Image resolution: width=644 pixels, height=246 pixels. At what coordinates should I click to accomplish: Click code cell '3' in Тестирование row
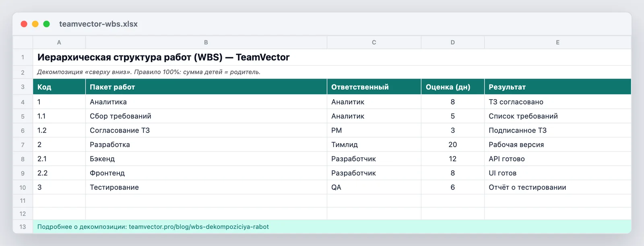tap(59, 187)
